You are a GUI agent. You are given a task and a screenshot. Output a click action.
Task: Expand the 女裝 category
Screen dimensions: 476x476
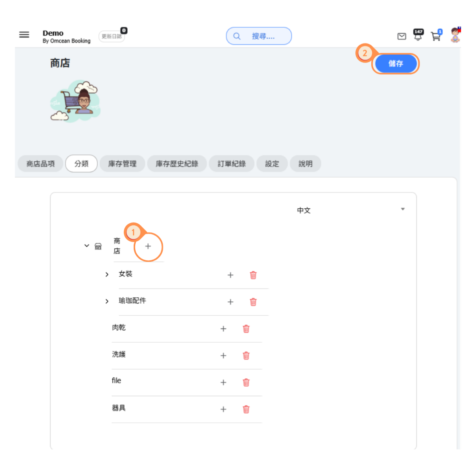click(x=107, y=274)
